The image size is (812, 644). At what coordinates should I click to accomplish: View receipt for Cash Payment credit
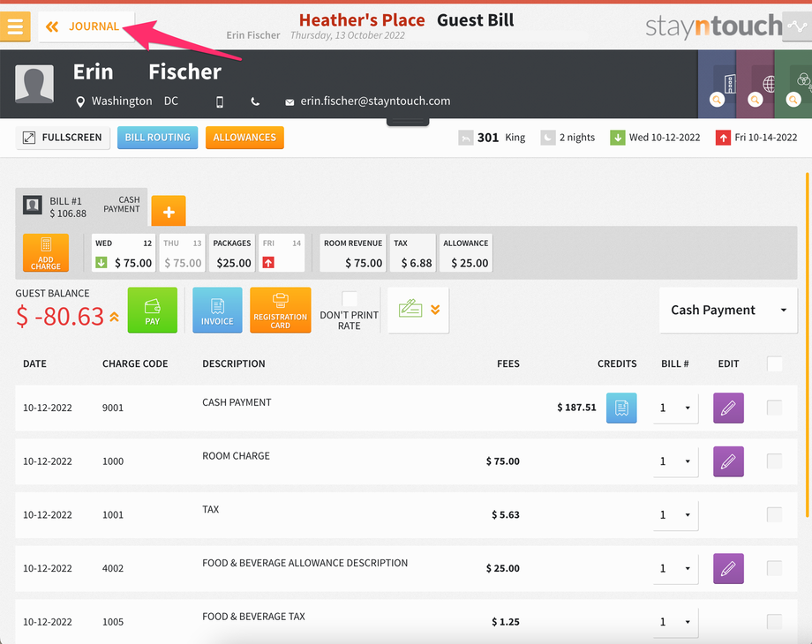coord(621,408)
